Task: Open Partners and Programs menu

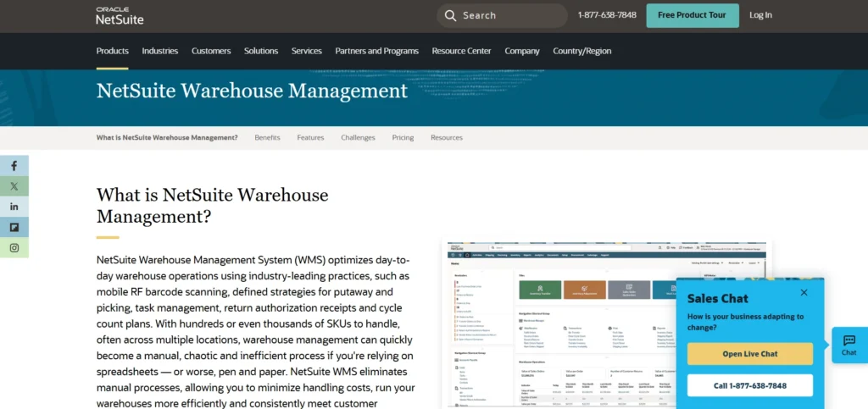Action: point(376,51)
